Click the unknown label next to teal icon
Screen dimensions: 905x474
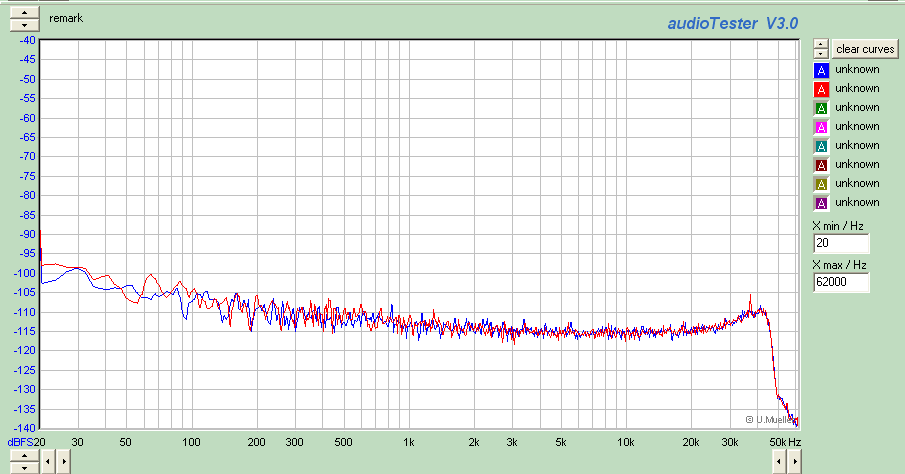857,145
